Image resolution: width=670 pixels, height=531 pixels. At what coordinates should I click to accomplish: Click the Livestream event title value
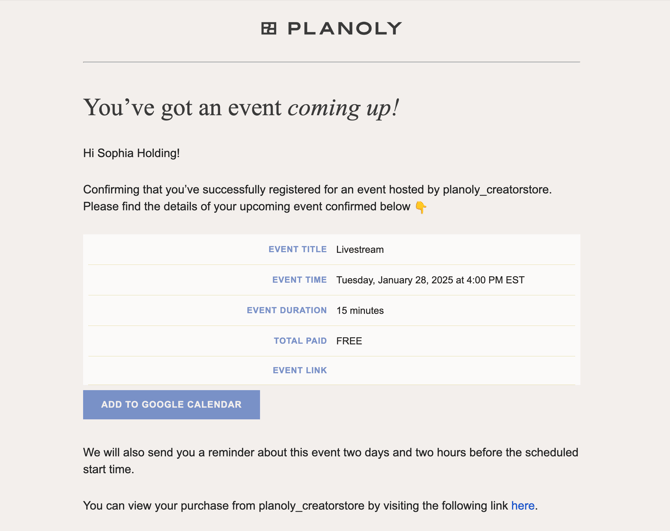pos(360,250)
